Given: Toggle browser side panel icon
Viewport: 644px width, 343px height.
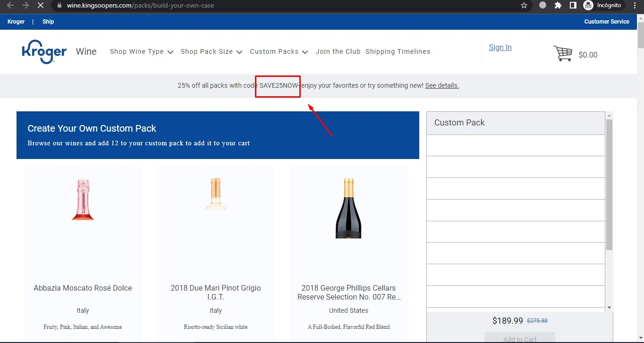Looking at the screenshot, I should coord(573,6).
